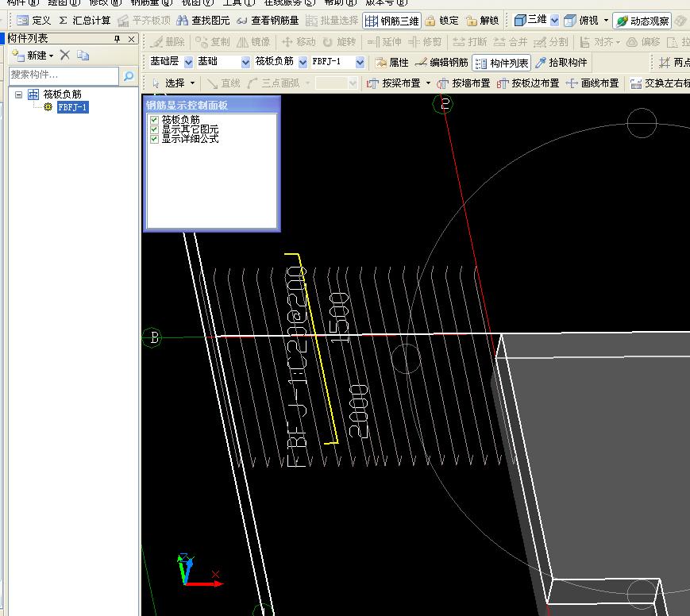The height and width of the screenshot is (616, 690).
Task: Click 拾取构件 pick component eyedropper
Action: click(561, 63)
